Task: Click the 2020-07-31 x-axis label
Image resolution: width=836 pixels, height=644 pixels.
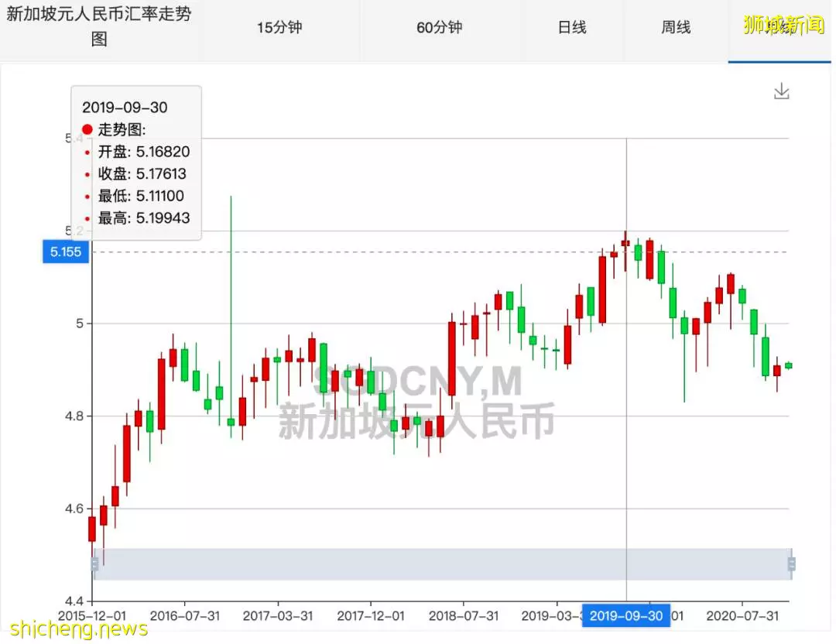Action: tap(742, 615)
